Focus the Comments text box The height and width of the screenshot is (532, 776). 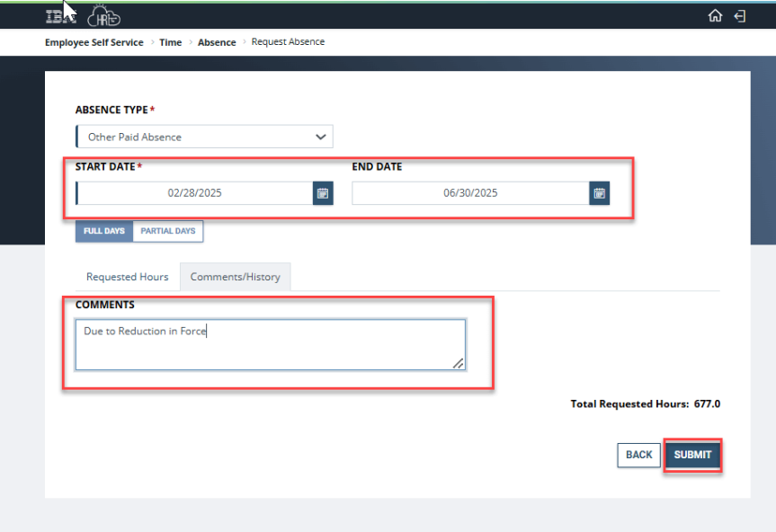click(x=270, y=345)
